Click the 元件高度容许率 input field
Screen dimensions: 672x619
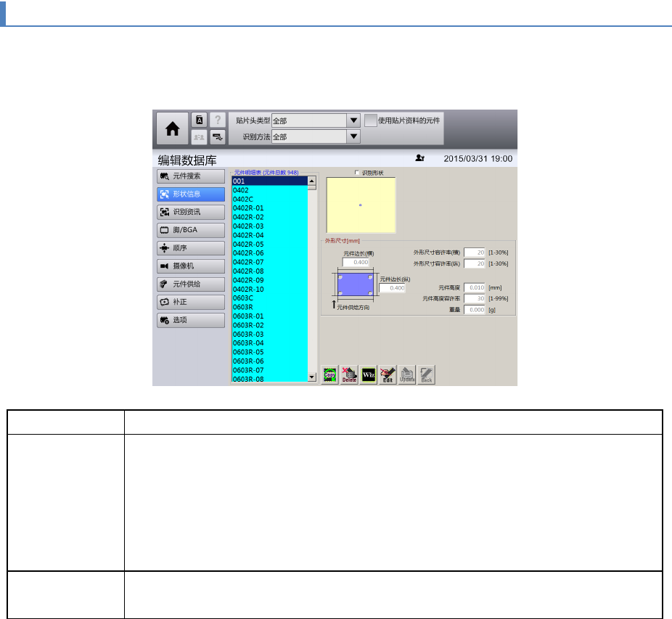(475, 298)
